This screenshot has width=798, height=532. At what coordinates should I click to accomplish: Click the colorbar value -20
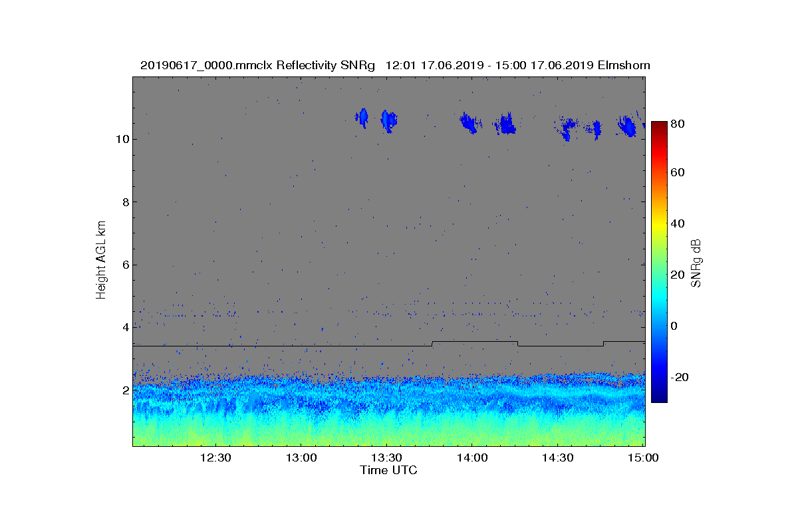[680, 377]
